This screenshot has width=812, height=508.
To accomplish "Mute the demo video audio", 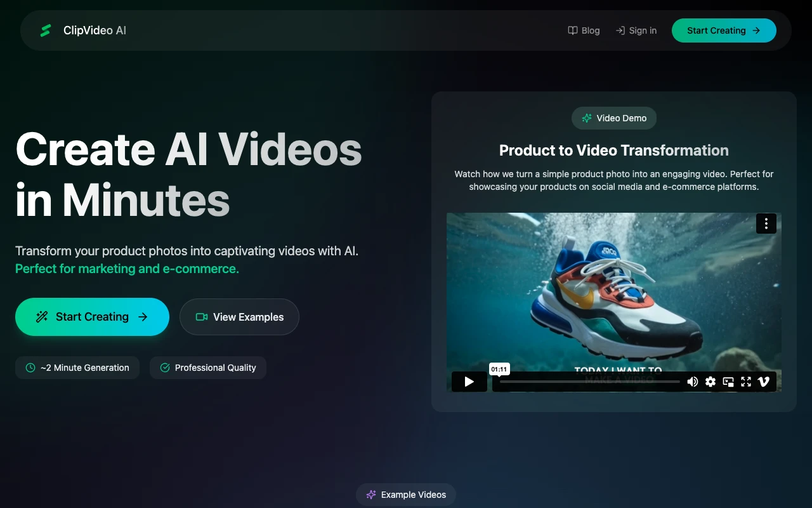I will pyautogui.click(x=693, y=382).
